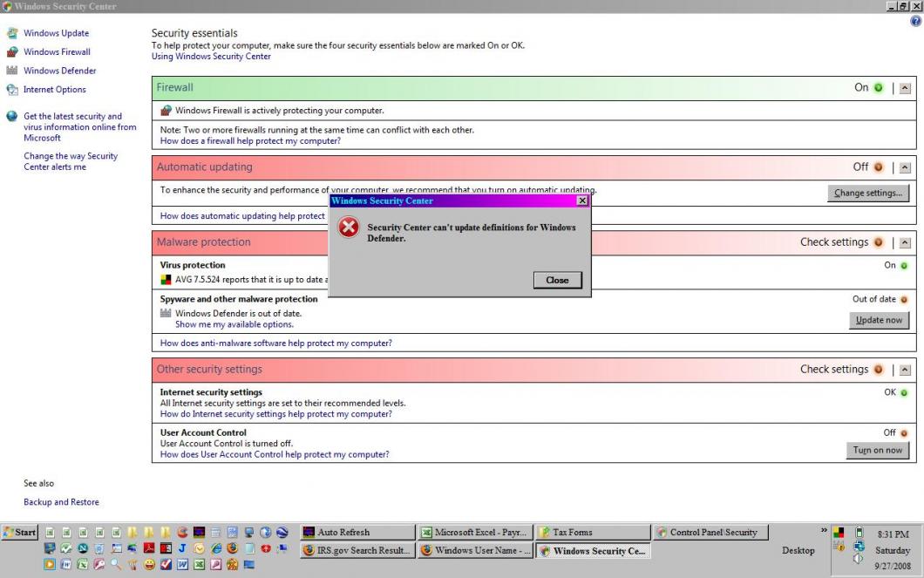Click Turn on now for User Account Control
Image resolution: width=924 pixels, height=578 pixels.
[x=878, y=450]
